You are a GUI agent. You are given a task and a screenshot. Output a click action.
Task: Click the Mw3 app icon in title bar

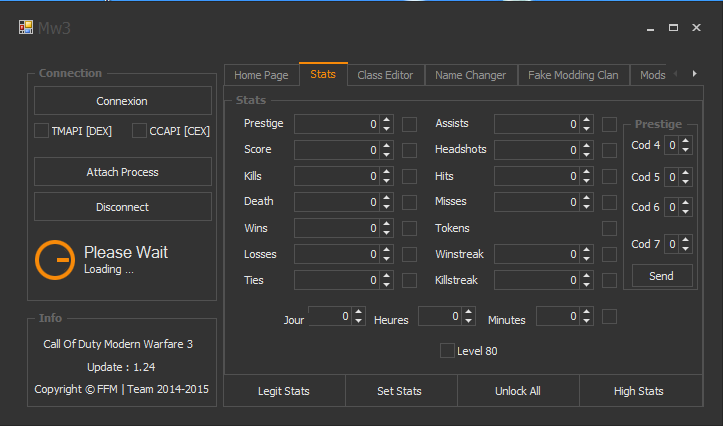26,27
